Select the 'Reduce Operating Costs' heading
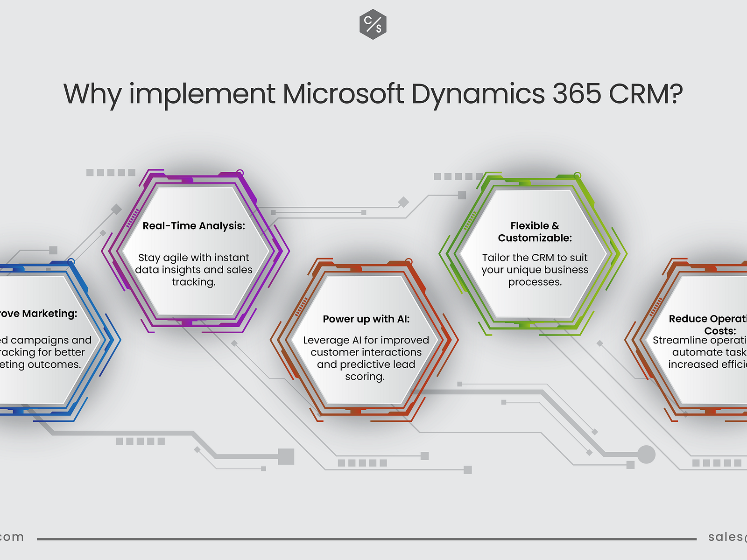Screen dimensions: 747x560 point(708,325)
